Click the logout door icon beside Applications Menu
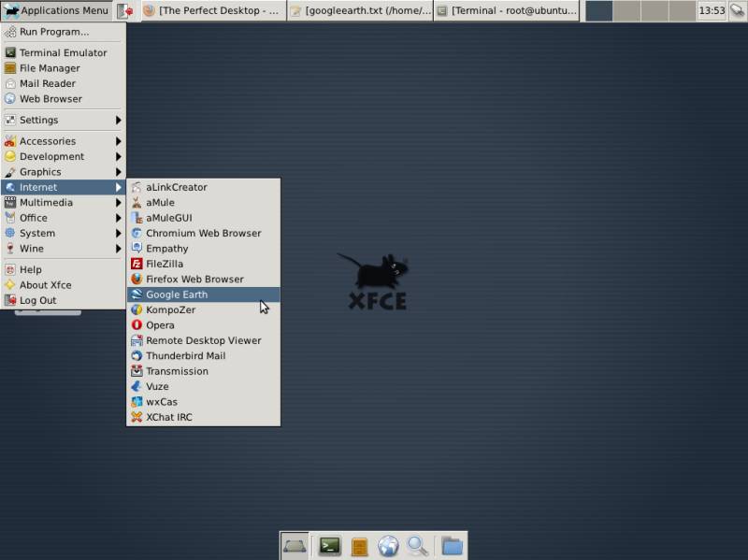 pyautogui.click(x=125, y=10)
